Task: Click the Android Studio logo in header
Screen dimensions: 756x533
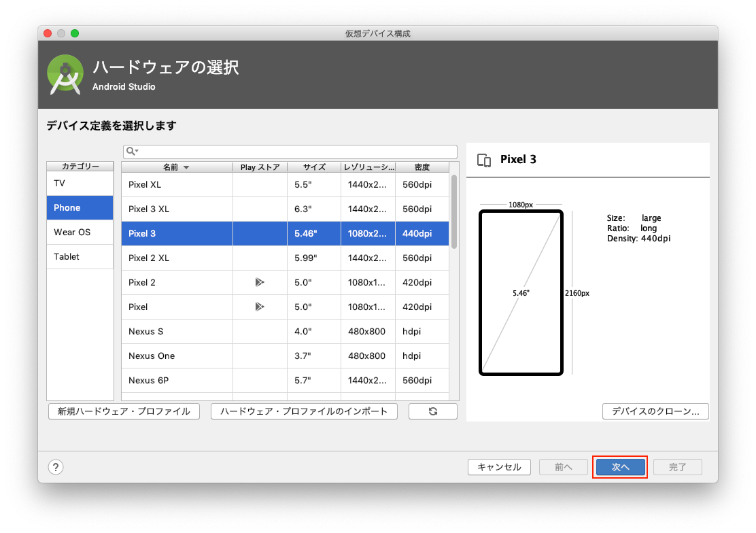Action: (65, 75)
